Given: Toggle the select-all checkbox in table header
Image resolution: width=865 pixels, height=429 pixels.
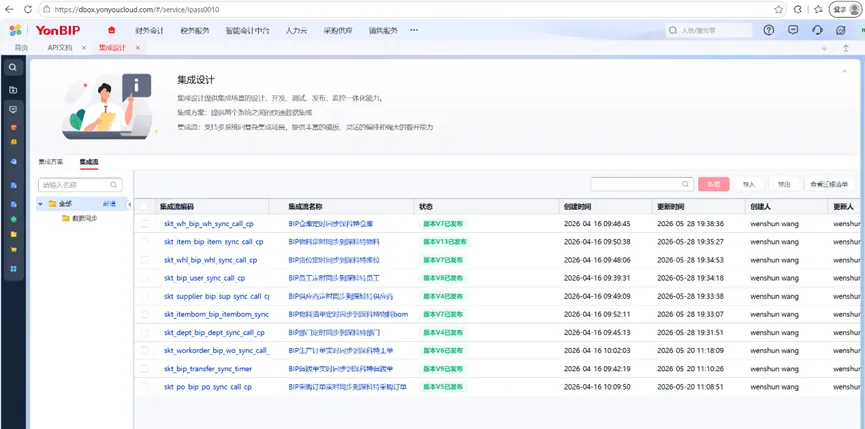Looking at the screenshot, I should [x=145, y=207].
